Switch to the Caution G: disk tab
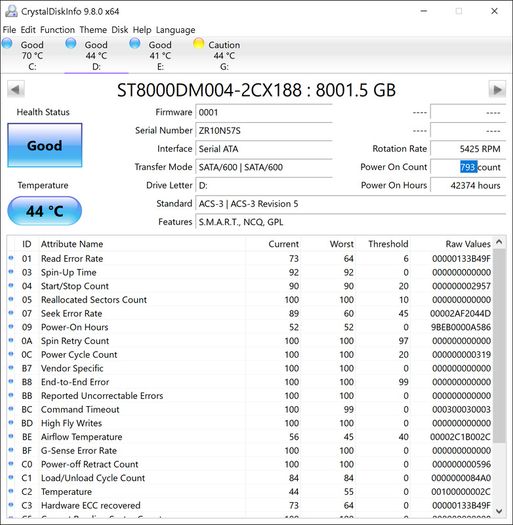513x525 pixels. 224,55
